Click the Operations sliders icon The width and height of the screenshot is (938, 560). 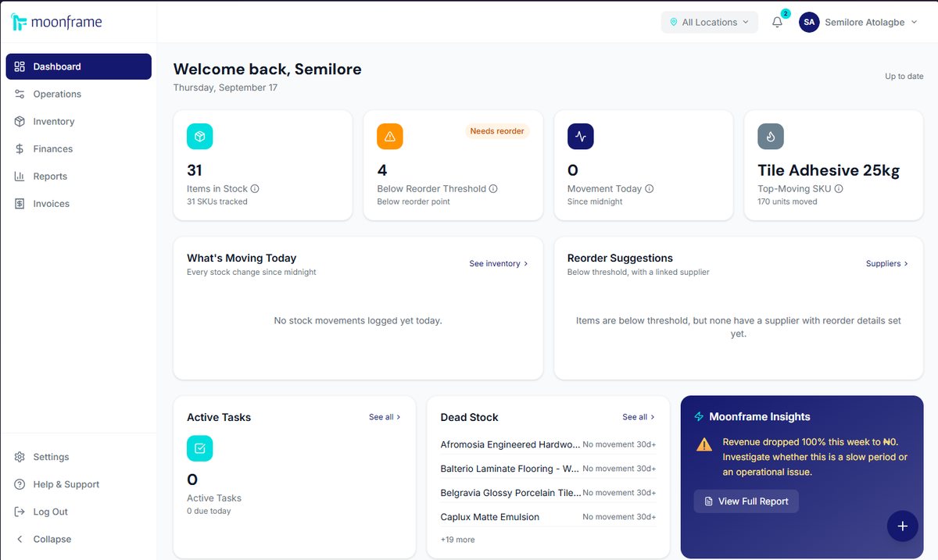click(x=20, y=94)
